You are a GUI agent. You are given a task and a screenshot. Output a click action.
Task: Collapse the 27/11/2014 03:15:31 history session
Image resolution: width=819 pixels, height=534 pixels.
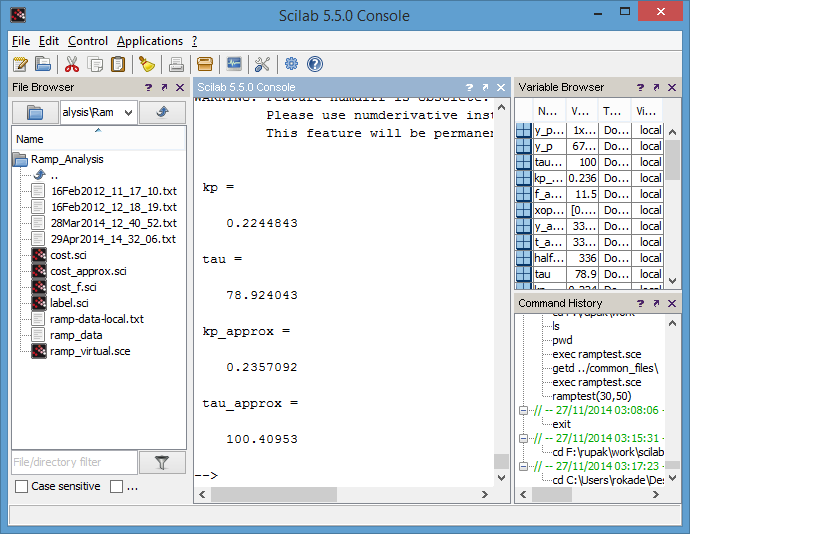click(523, 438)
